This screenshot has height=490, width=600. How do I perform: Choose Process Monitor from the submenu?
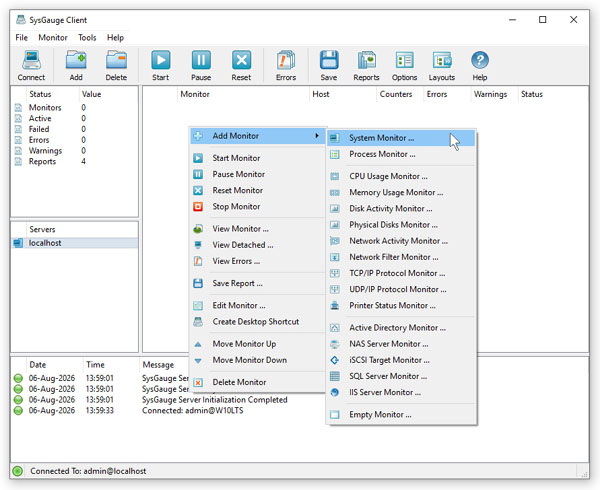(401, 154)
